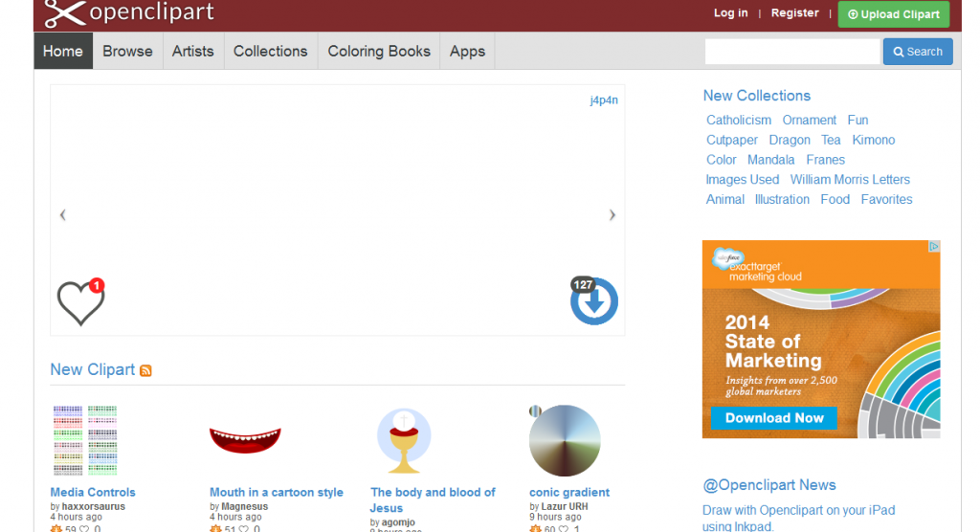The width and height of the screenshot is (980, 532).
Task: Click the conic gradient title link
Action: coord(569,493)
